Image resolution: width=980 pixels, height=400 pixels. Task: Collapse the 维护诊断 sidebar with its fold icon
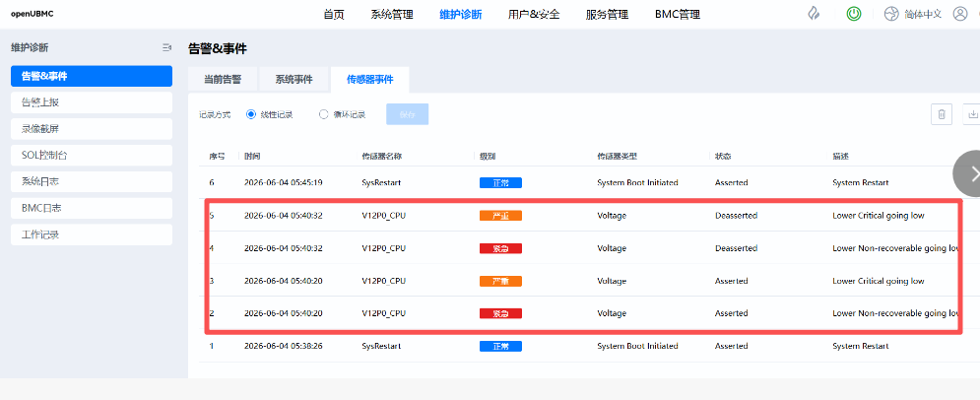click(166, 47)
